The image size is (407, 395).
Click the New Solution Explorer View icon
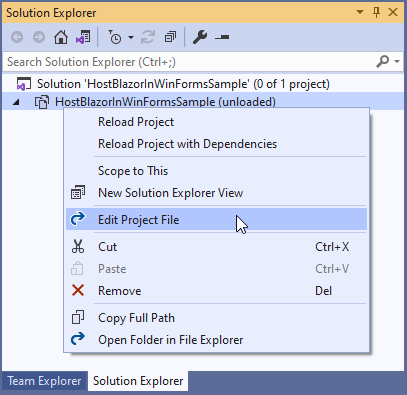[x=78, y=193]
